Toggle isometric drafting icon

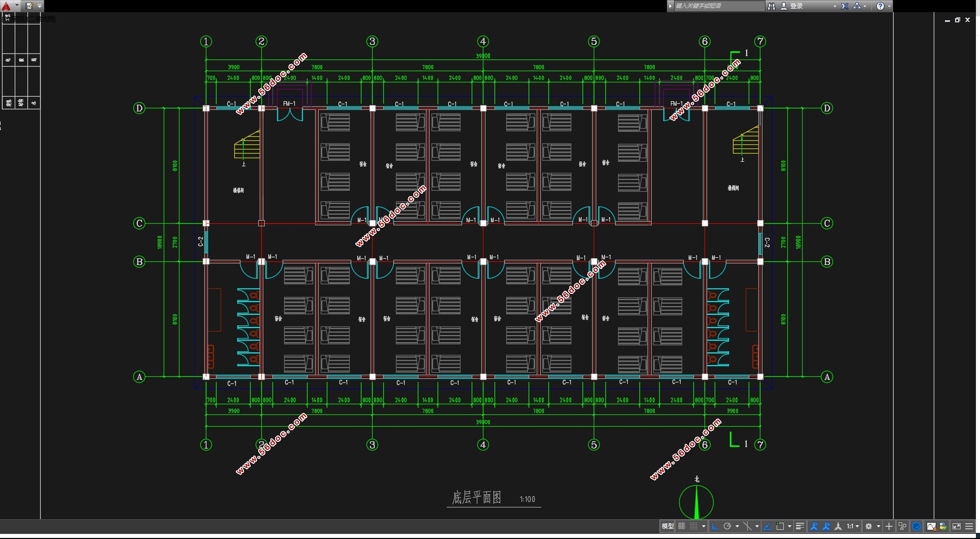pyautogui.click(x=747, y=526)
